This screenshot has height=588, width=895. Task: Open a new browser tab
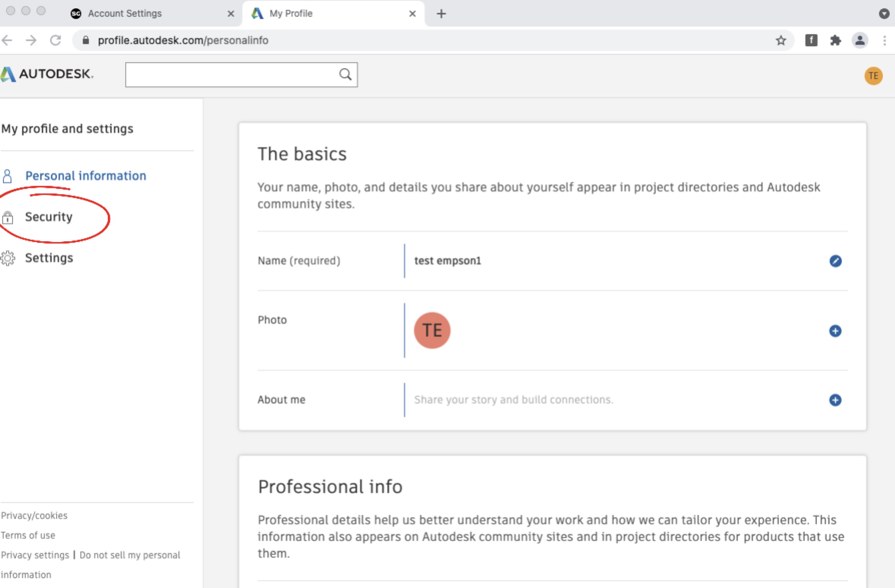(x=441, y=14)
